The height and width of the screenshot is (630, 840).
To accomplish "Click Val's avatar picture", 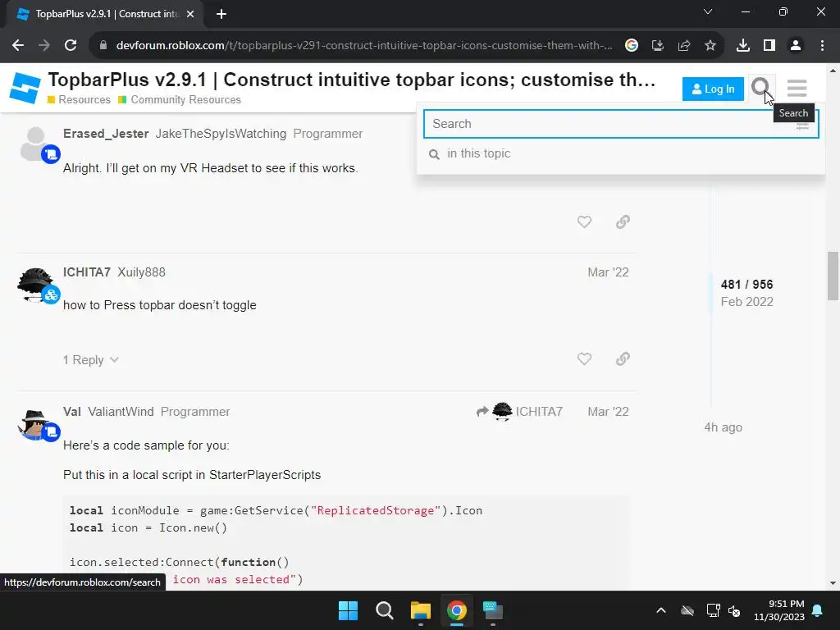I will pyautogui.click(x=34, y=424).
